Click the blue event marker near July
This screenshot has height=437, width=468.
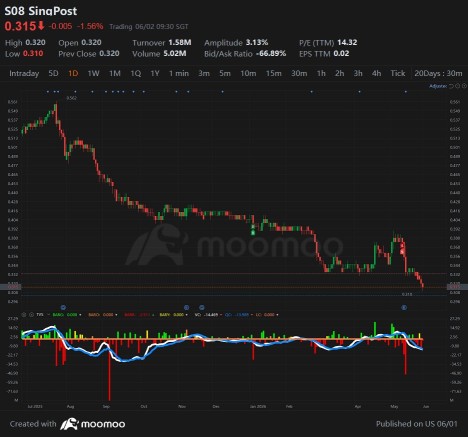[63, 308]
